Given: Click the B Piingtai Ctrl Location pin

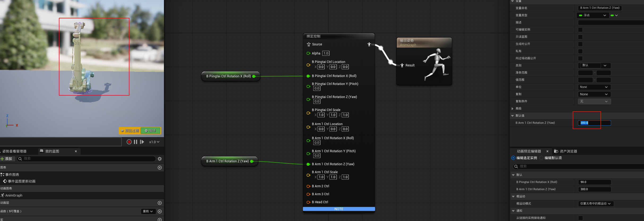Looking at the screenshot, I should coord(308,65).
